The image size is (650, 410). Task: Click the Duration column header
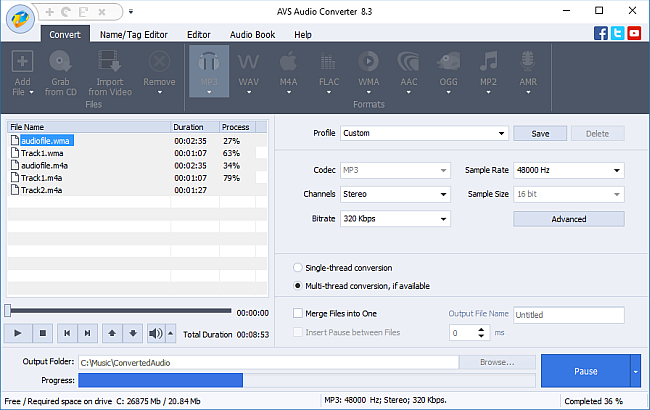[x=195, y=127]
